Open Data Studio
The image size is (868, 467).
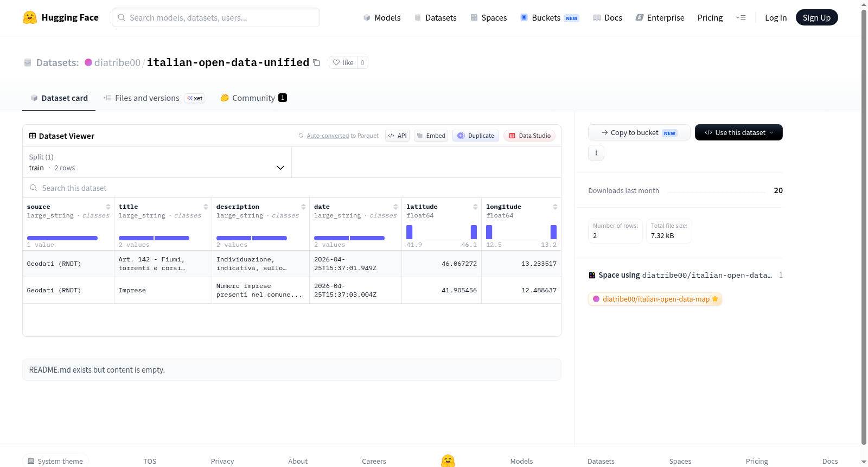[529, 136]
